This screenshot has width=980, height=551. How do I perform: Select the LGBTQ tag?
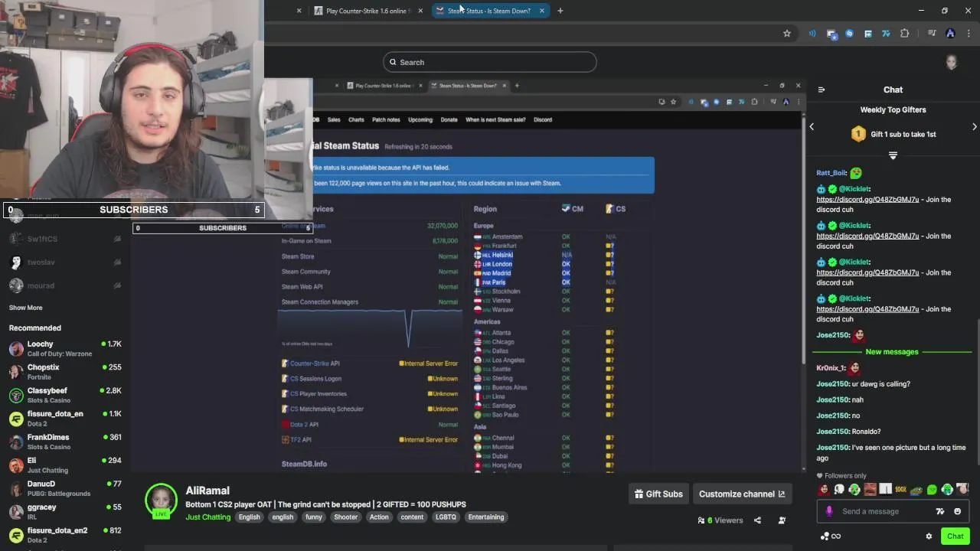[x=446, y=517]
